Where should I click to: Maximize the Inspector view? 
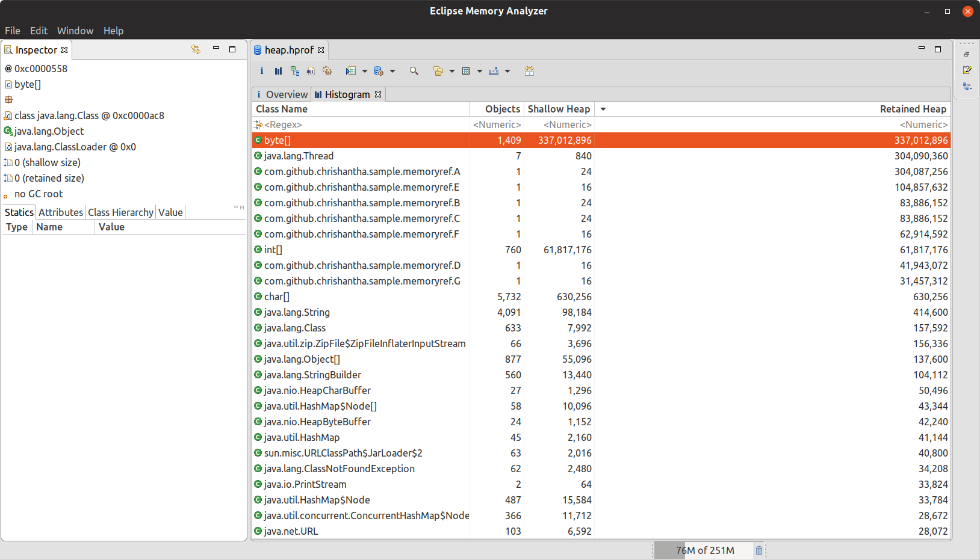pos(232,49)
